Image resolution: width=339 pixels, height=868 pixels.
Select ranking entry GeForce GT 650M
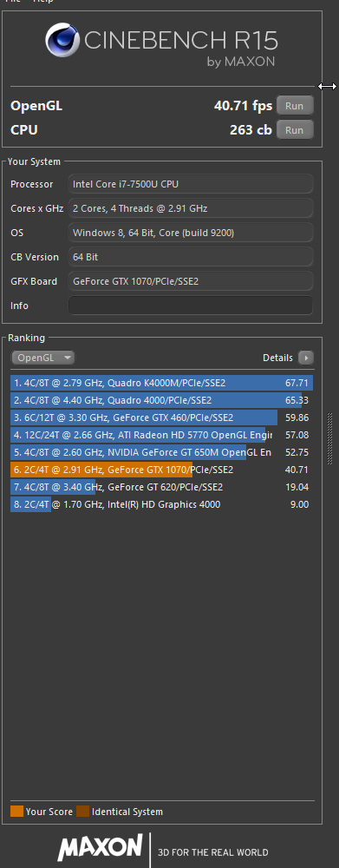162,452
